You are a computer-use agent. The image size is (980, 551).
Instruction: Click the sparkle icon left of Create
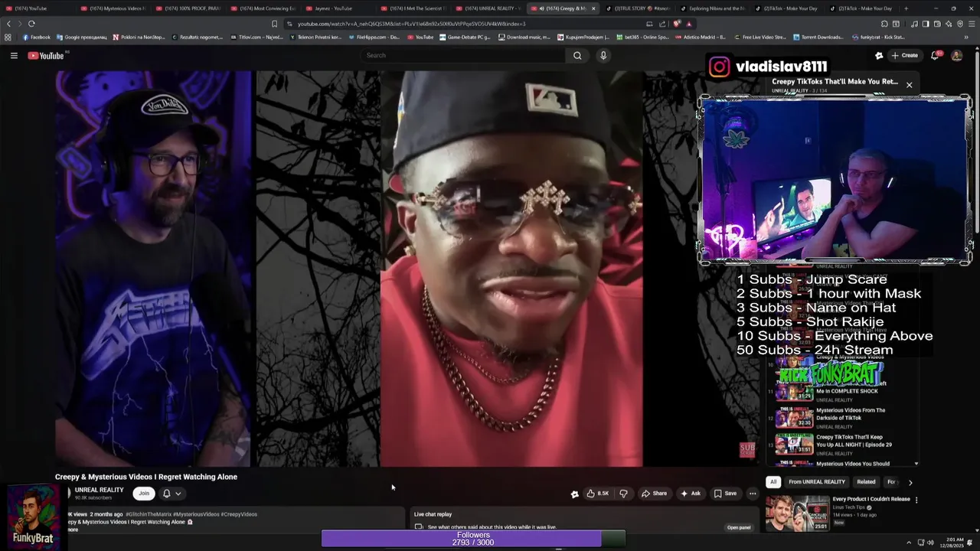click(879, 55)
